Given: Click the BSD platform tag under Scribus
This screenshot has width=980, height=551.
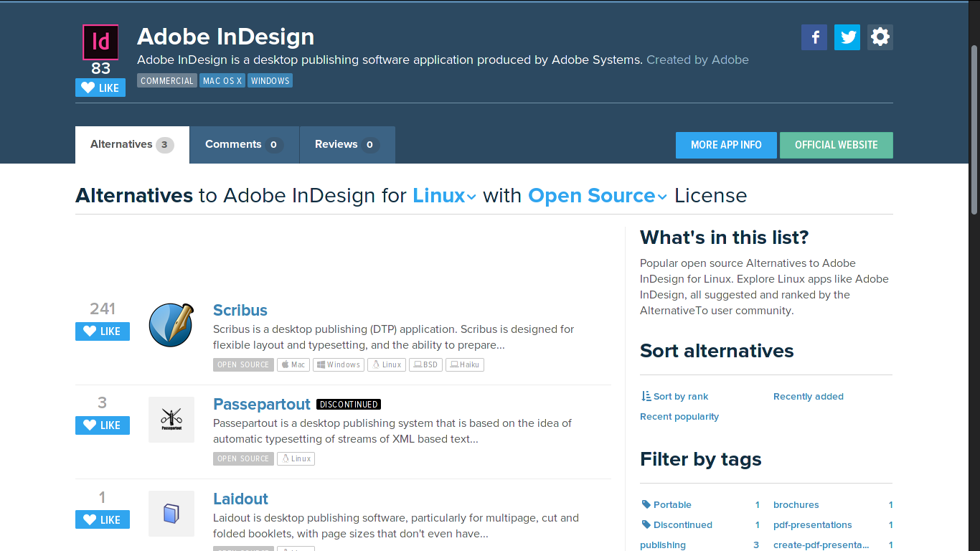Looking at the screenshot, I should (x=425, y=364).
